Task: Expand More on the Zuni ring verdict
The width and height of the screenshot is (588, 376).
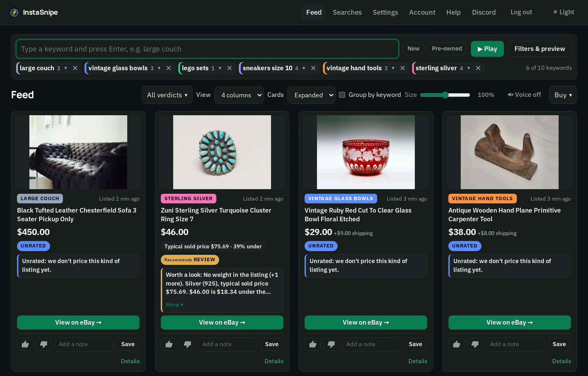Action: pos(174,305)
